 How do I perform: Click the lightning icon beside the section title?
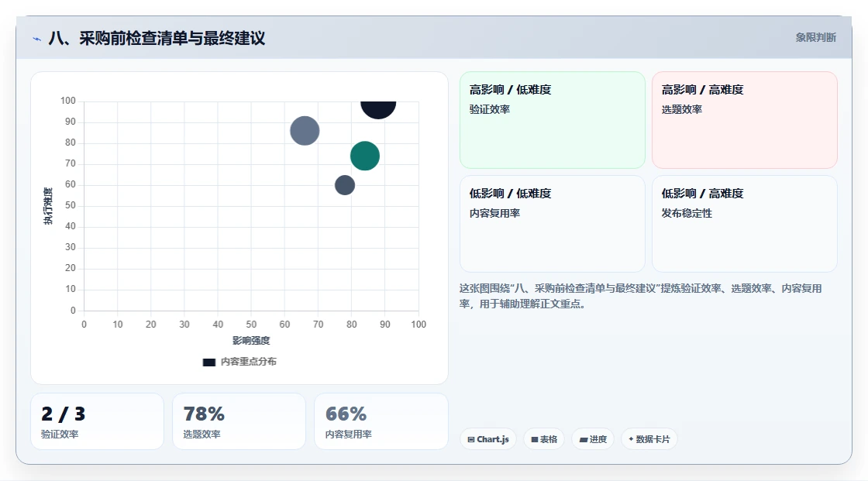tap(37, 39)
